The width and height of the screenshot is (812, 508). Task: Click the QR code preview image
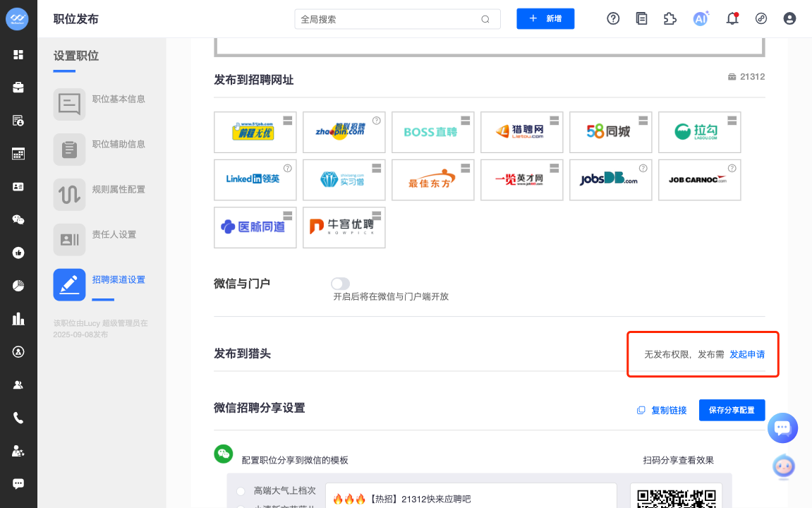click(x=677, y=498)
